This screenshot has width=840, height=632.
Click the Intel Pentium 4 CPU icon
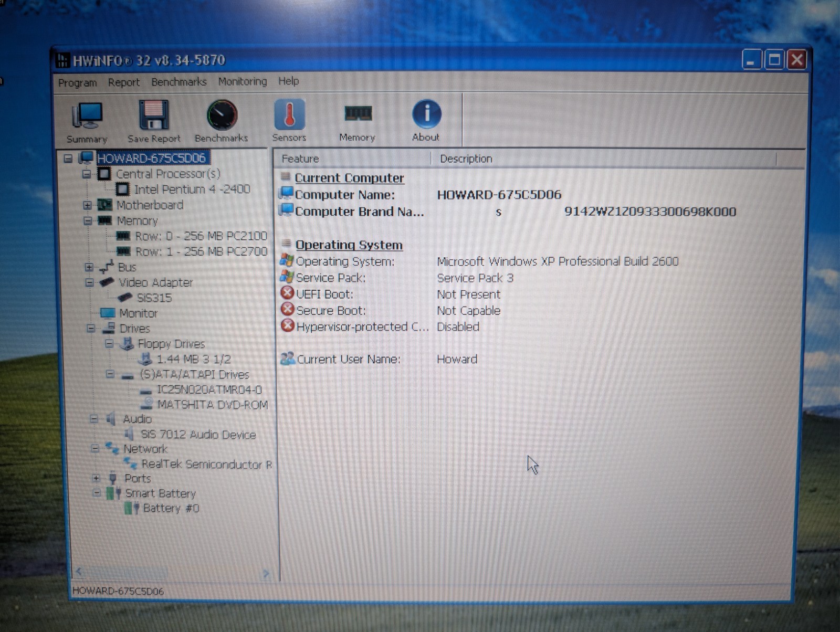(122, 189)
